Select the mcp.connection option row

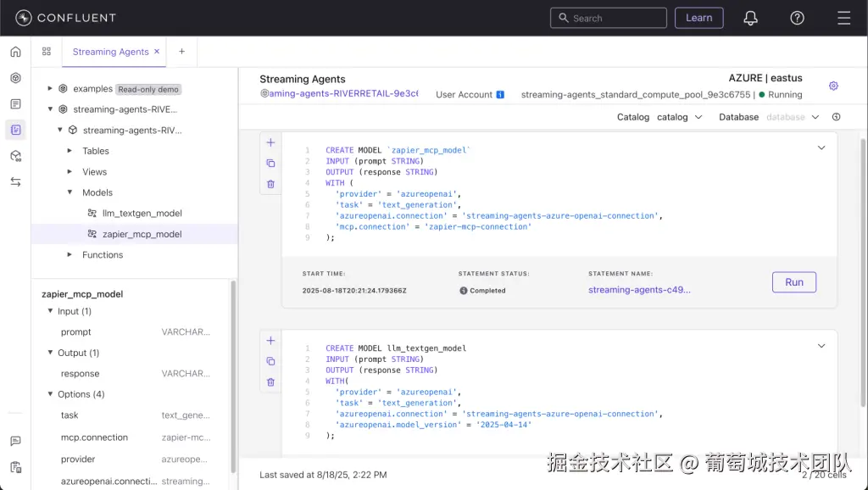click(x=135, y=437)
